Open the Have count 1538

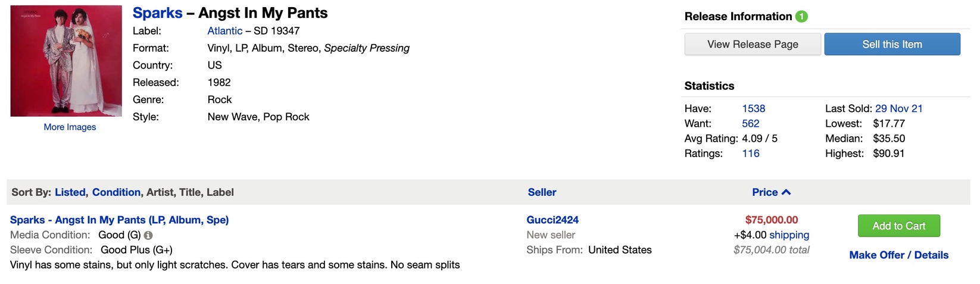pos(754,108)
